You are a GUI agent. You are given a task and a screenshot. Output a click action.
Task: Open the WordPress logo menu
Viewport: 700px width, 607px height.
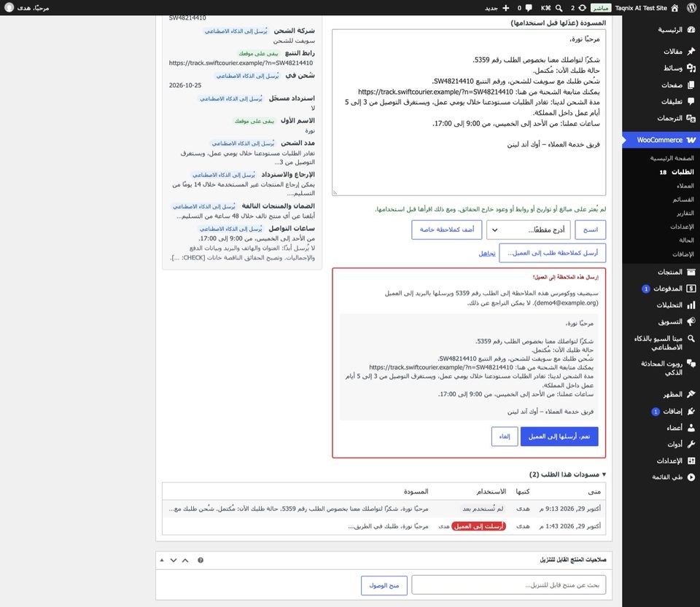691,7
